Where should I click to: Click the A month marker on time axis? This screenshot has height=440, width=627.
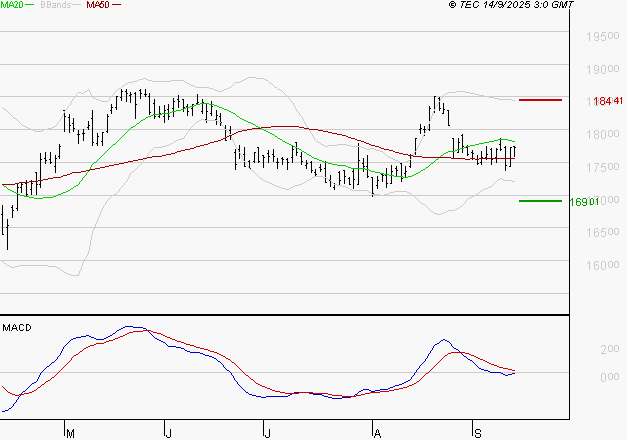coord(377,433)
